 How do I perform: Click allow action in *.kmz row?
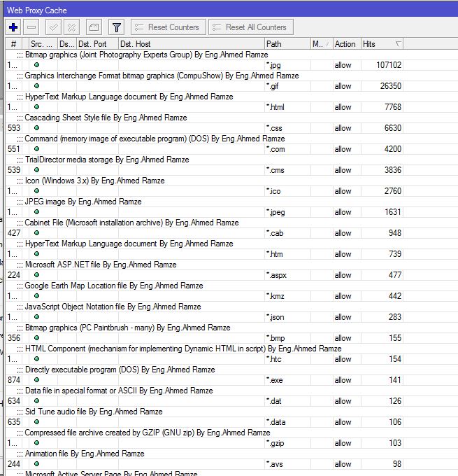point(343,296)
